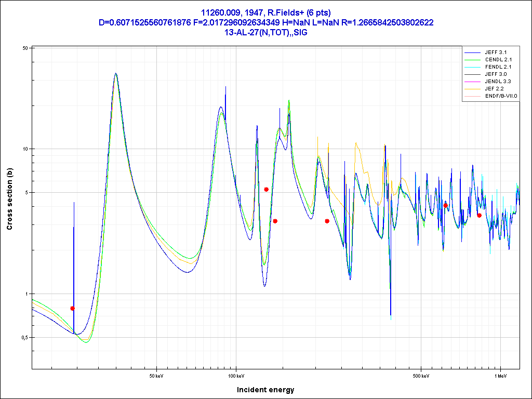Click the '13-AL-27(N,TOT),,SIG' title line
The height and width of the screenshot is (399, 532).
click(x=266, y=32)
